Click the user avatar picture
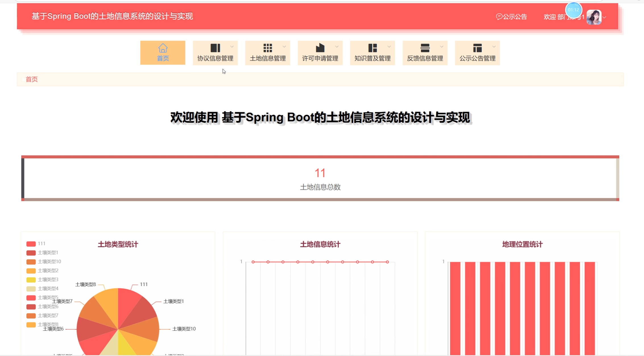Image resolution: width=644 pixels, height=356 pixels. [x=594, y=17]
